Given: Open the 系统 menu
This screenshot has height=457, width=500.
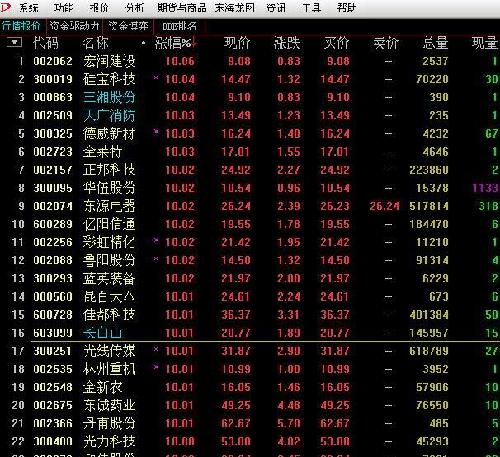Looking at the screenshot, I should tap(29, 7).
